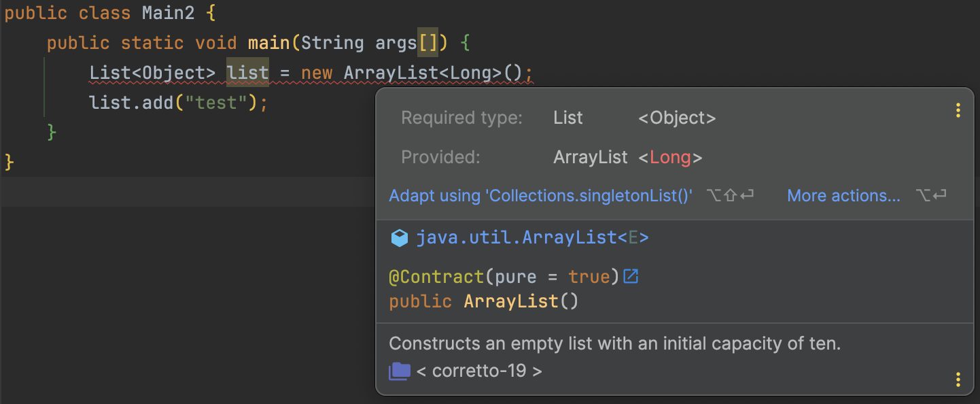Apply Adapt using 'Collections.singletonList()' fix
The height and width of the screenshot is (404, 980).
click(540, 196)
